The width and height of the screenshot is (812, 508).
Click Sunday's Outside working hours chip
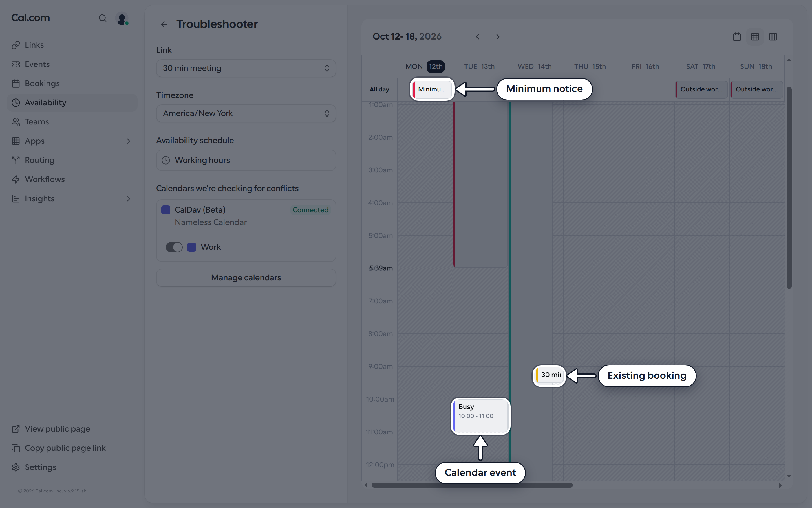tap(757, 89)
